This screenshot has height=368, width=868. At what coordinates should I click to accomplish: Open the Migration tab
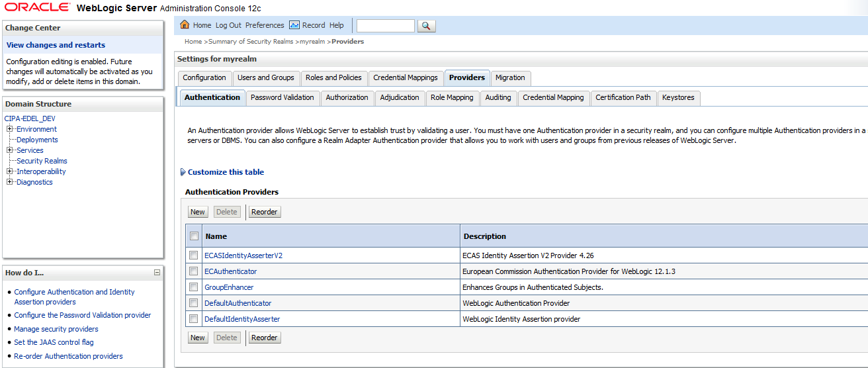(510, 78)
